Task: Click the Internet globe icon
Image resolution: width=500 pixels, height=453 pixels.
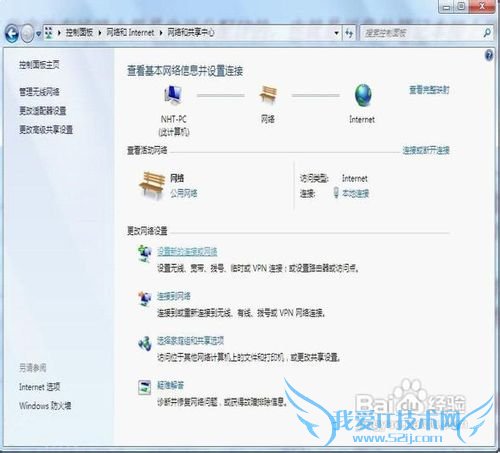Action: pyautogui.click(x=363, y=95)
